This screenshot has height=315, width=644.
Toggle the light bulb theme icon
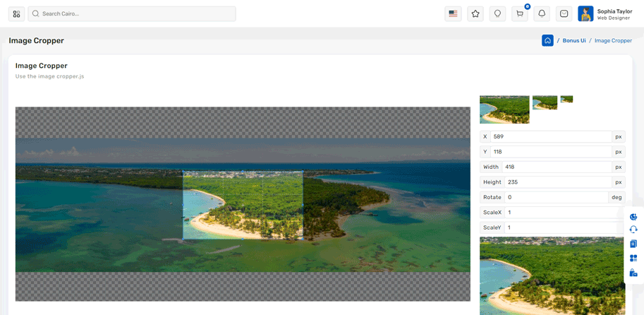pyautogui.click(x=497, y=13)
